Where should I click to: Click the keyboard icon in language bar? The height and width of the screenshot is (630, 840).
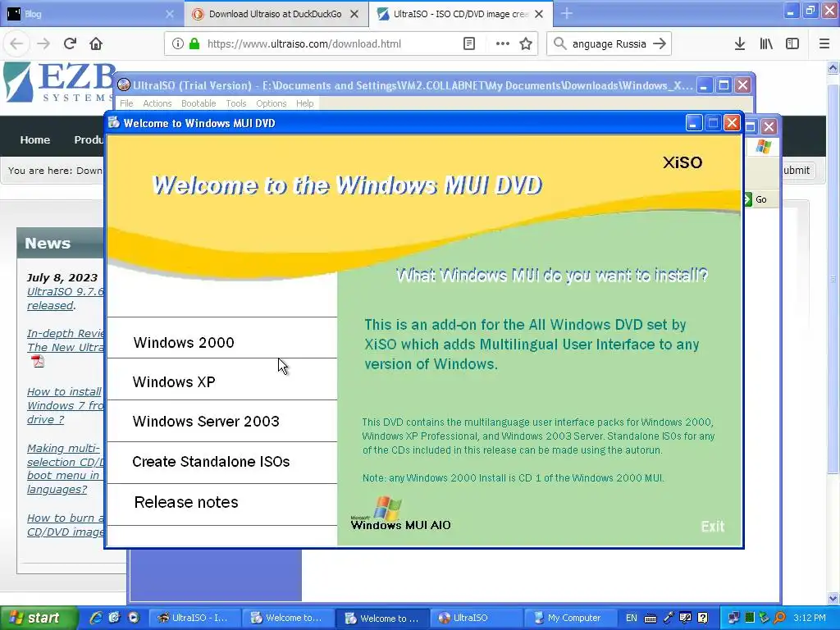[x=651, y=619]
